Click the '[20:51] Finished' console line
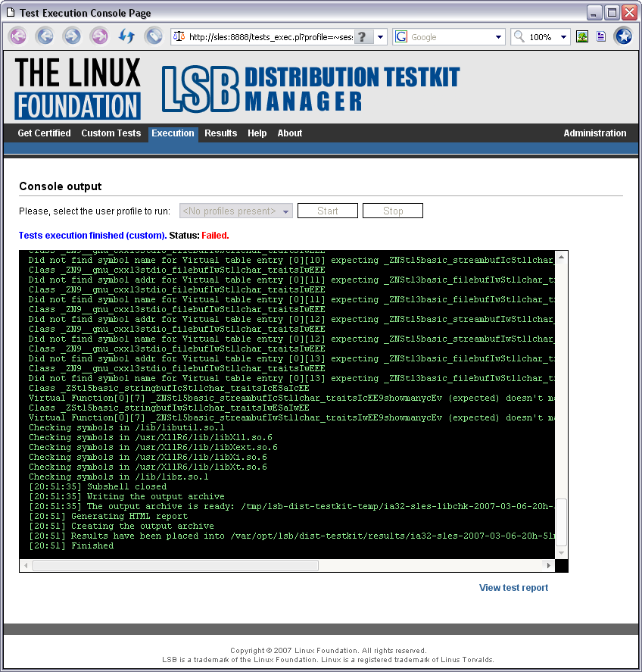Viewport: 642px width, 672px height. point(71,545)
